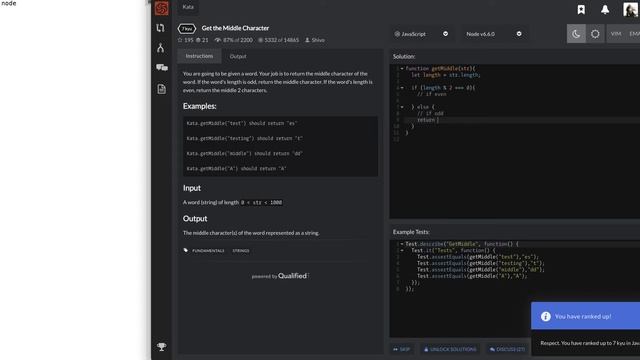Switch editor to dark theme (moon)
Image resolution: width=640 pixels, height=360 pixels.
point(576,34)
